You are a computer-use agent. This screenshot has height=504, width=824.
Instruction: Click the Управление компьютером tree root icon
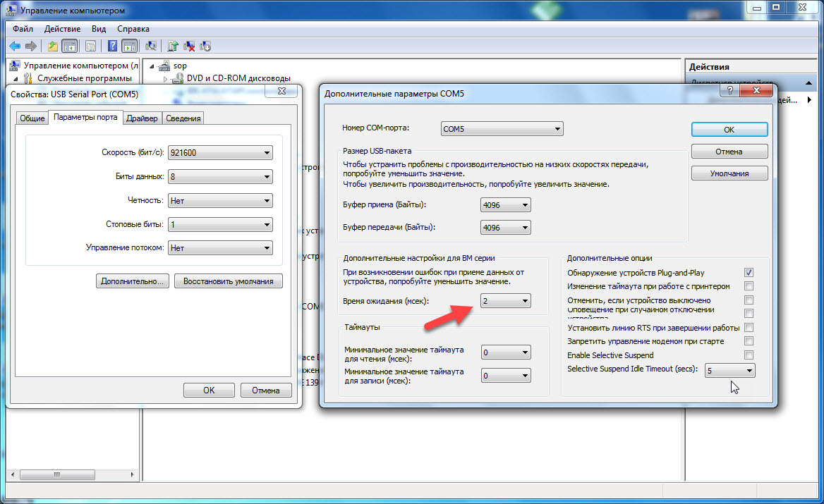pyautogui.click(x=15, y=65)
